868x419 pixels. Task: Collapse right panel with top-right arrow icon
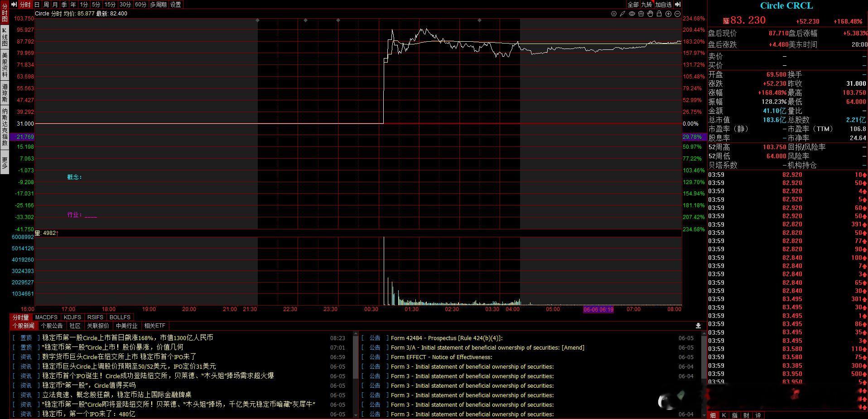coord(678,4)
